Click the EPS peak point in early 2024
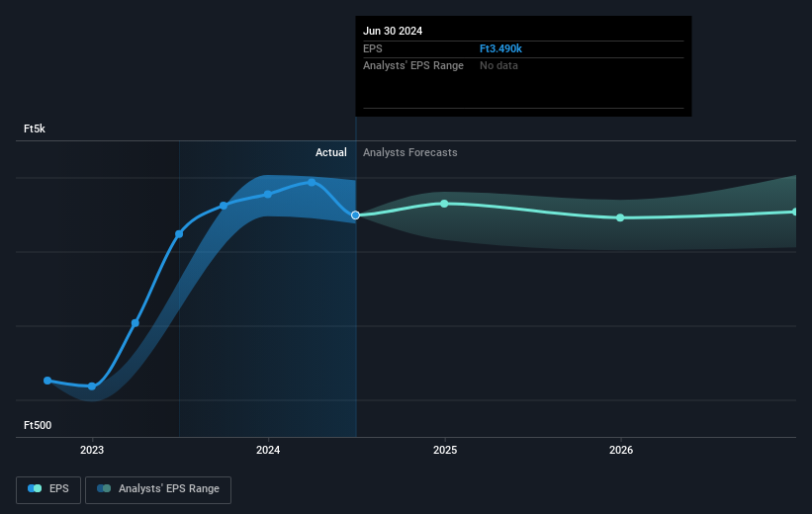812x514 pixels. click(312, 182)
